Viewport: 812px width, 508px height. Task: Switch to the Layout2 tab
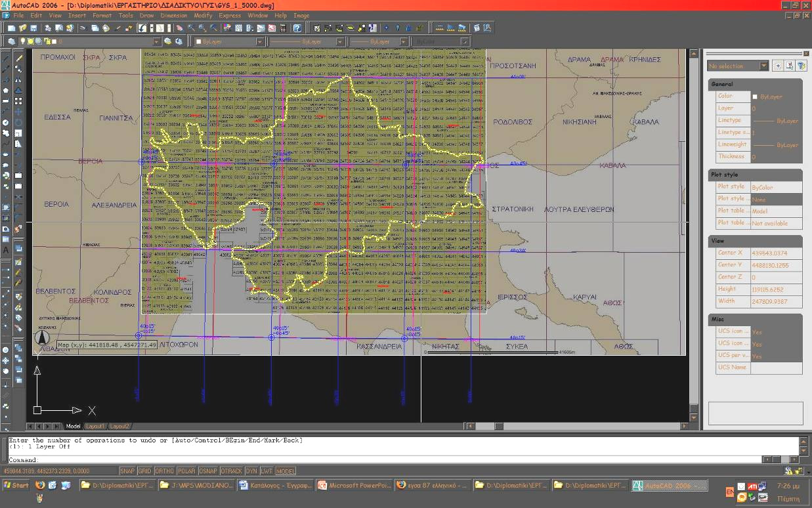click(119, 426)
